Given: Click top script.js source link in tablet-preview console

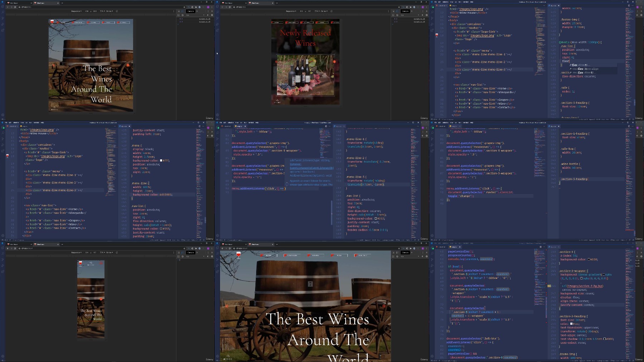Looking at the screenshot, I should click(x=205, y=19).
